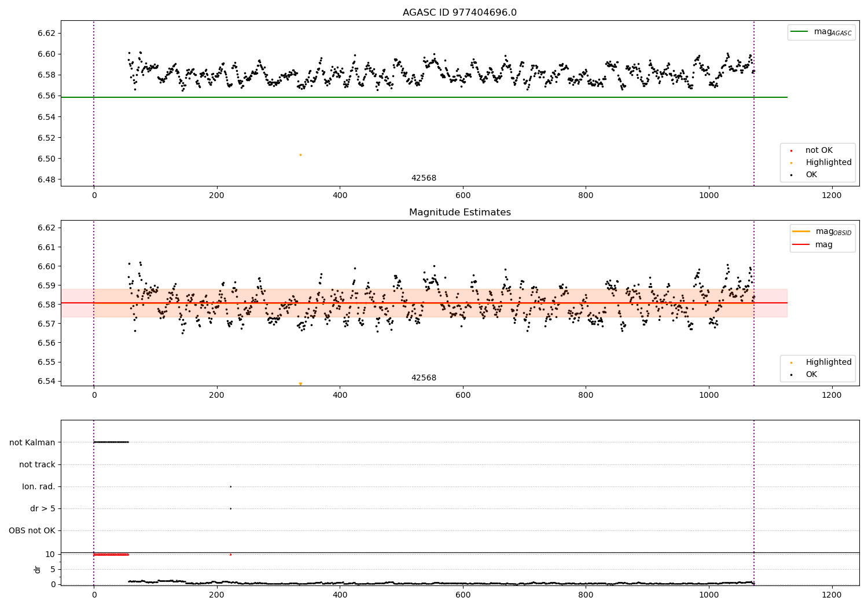Click the 'not Kalman' axis label
This screenshot has height=608, width=868.
[x=32, y=443]
